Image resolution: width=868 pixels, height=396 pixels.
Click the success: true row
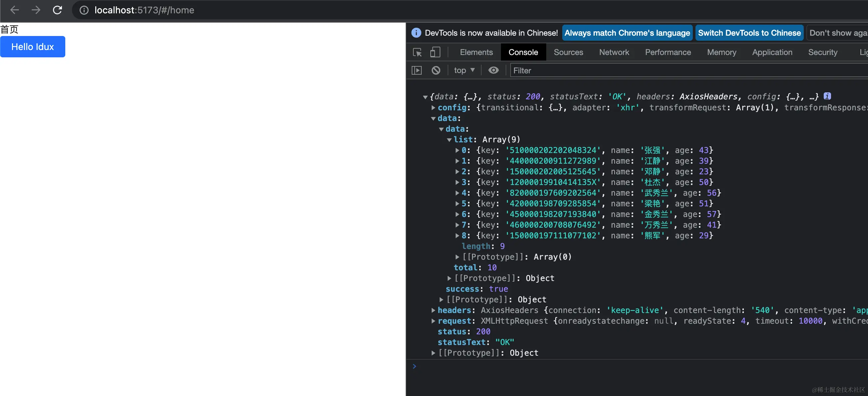point(476,289)
